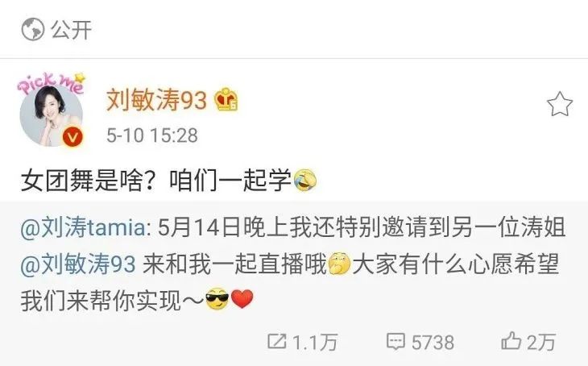Click the repost icon showing 1.1万
Screen dimensions: 588x366
pos(303,342)
